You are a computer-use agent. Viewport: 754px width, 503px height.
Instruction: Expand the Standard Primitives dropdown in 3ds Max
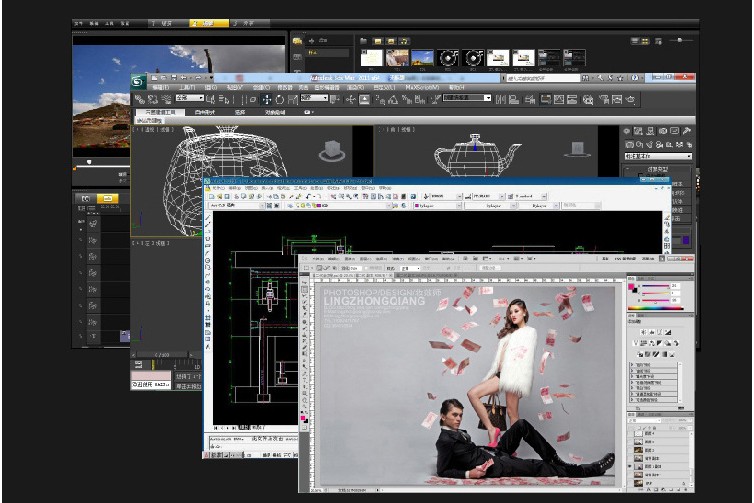(x=658, y=156)
